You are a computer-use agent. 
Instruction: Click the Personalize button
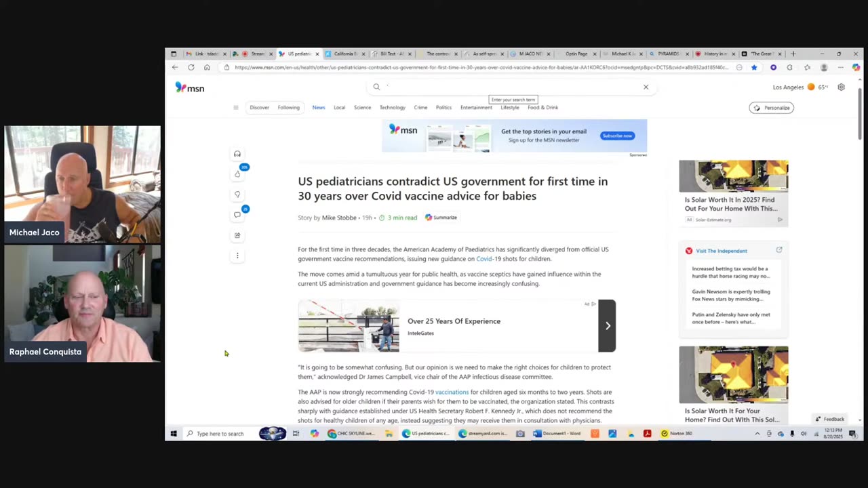(x=772, y=108)
